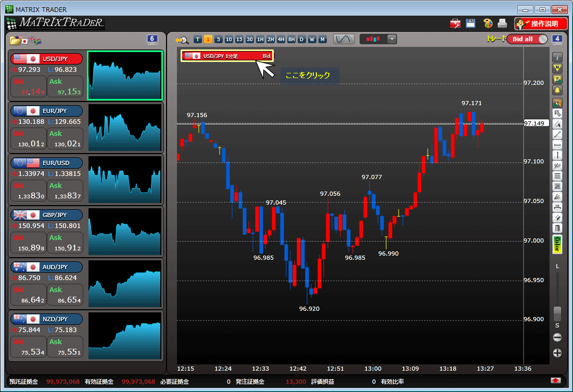The height and width of the screenshot is (392, 573).
Task: Click the plus zoom in icon
Action: (557, 353)
